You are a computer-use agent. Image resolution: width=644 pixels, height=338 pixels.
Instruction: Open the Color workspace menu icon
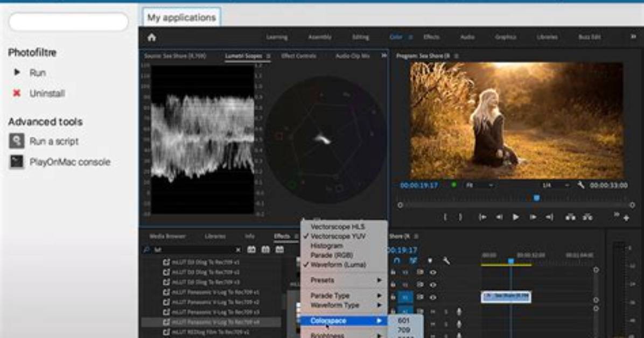(410, 37)
